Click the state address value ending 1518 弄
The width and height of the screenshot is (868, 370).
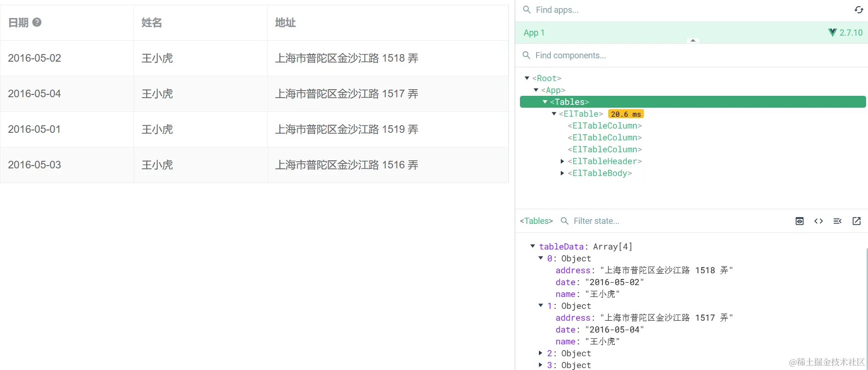pyautogui.click(x=667, y=270)
